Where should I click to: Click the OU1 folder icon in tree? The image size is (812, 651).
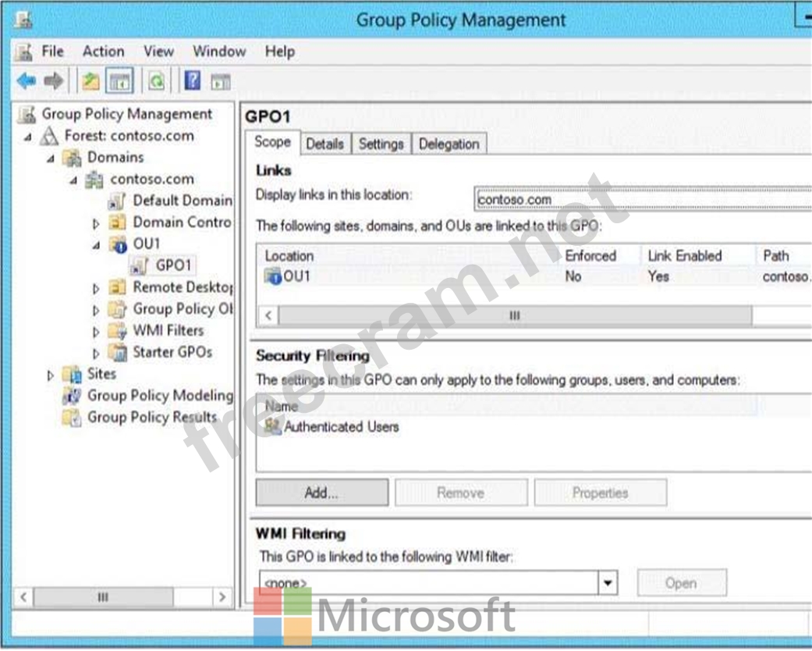(x=118, y=244)
